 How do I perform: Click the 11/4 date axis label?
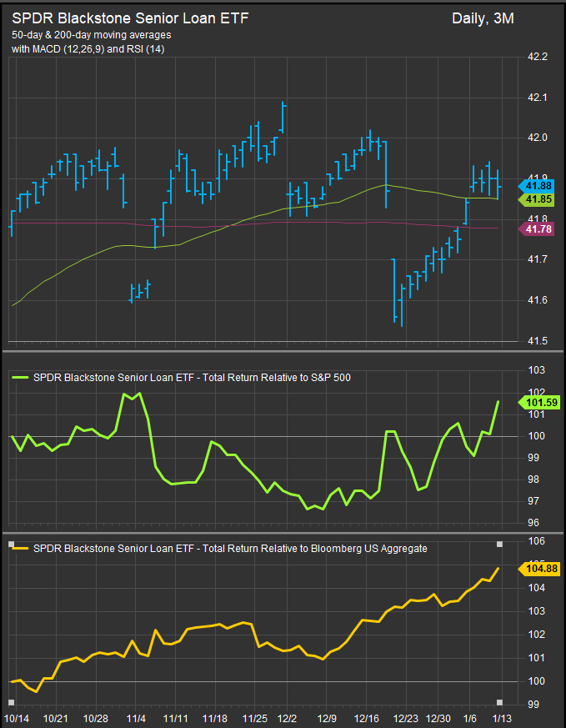click(x=136, y=718)
